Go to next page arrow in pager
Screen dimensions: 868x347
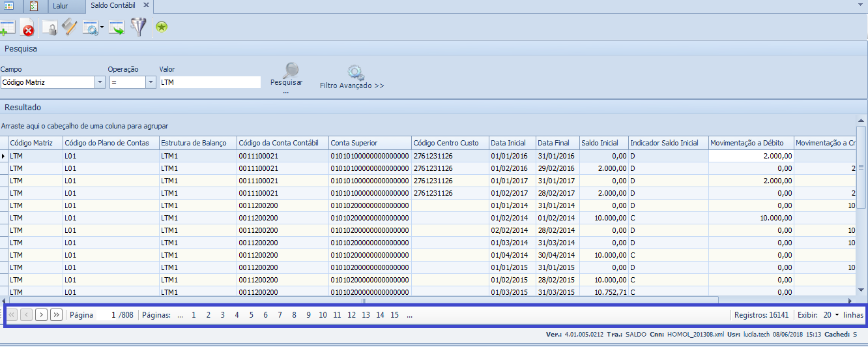click(41, 315)
